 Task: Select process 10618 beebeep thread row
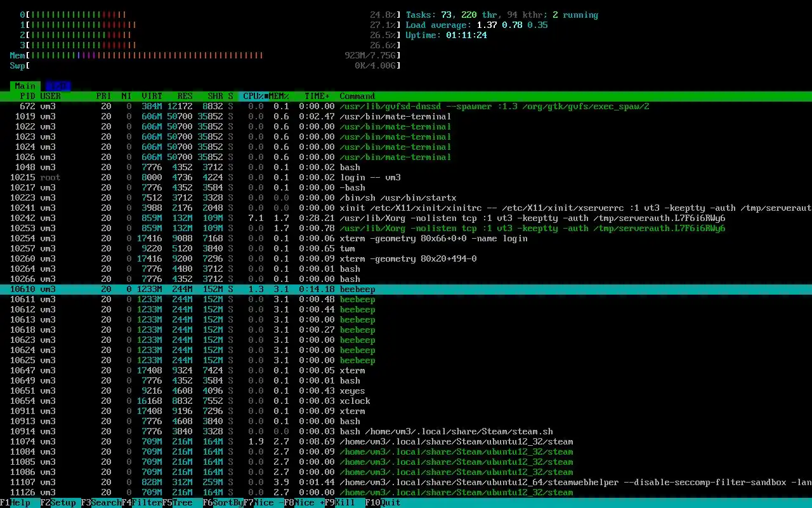coord(406,330)
